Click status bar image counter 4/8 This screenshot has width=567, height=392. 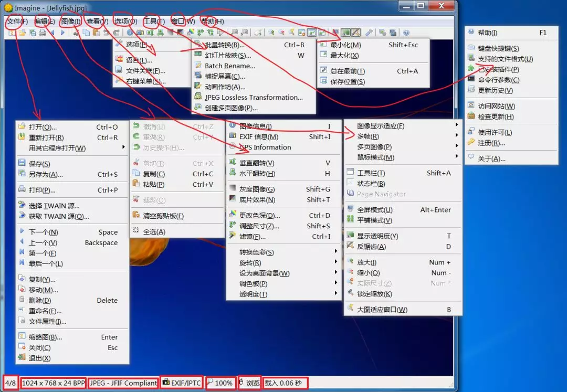point(11,383)
